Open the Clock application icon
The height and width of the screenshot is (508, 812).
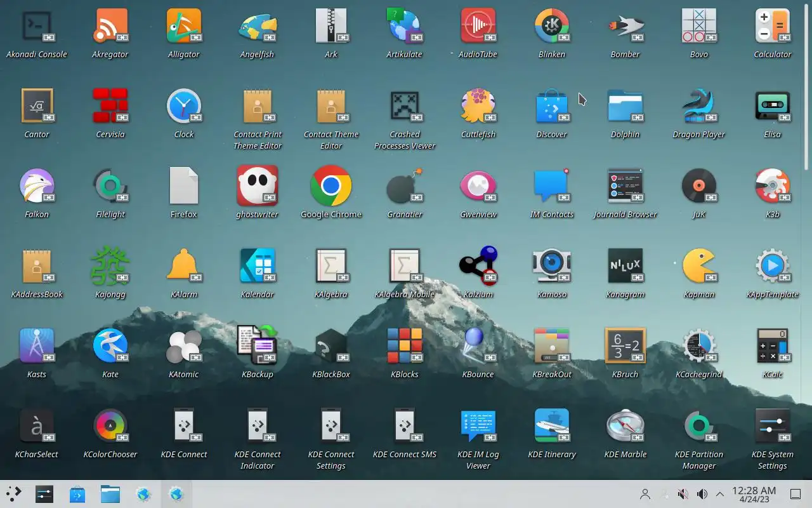[184, 105]
